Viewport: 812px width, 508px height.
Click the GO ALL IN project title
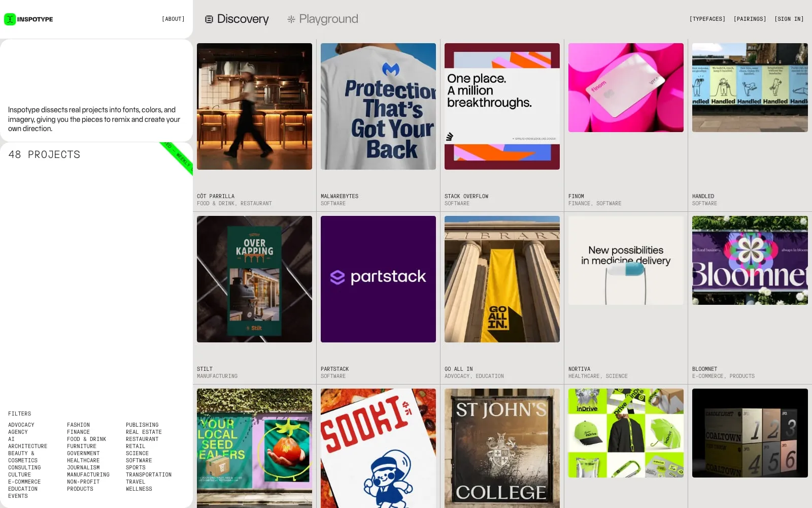(x=458, y=369)
